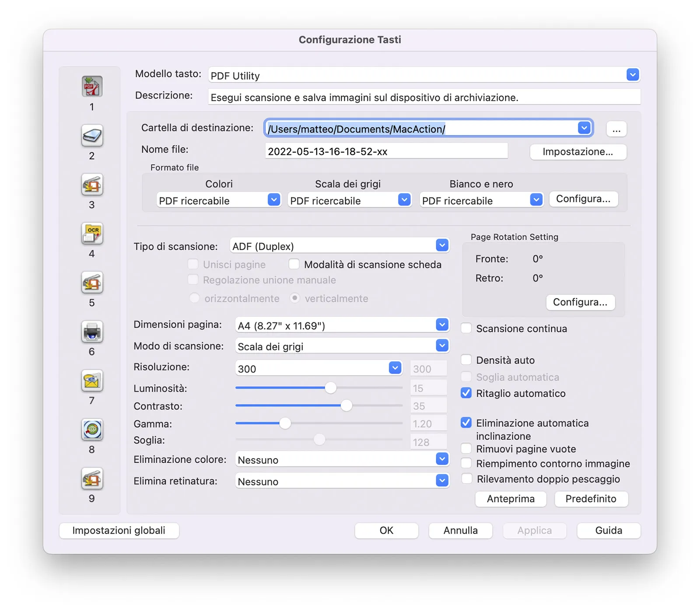Open Colori file format dropdown

(x=218, y=200)
